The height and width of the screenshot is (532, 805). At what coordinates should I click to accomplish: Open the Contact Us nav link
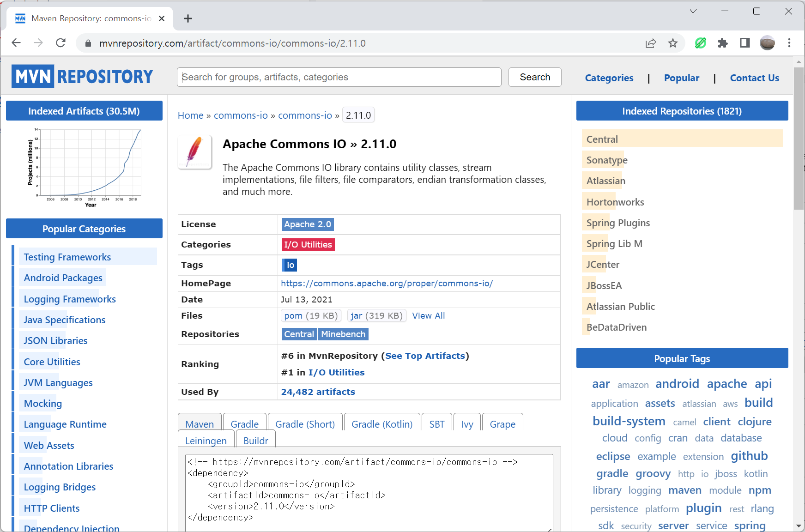tap(755, 78)
